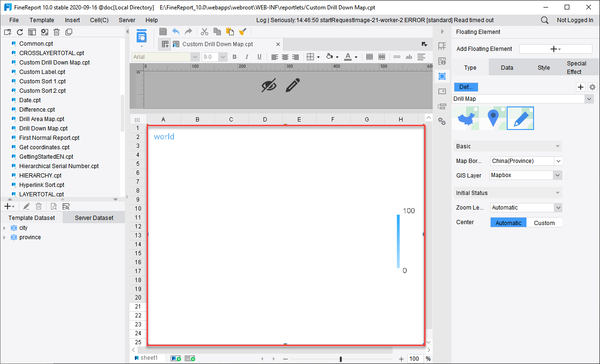Image resolution: width=600 pixels, height=364 pixels.
Task: Open the Cell(C) menu
Action: click(x=99, y=20)
